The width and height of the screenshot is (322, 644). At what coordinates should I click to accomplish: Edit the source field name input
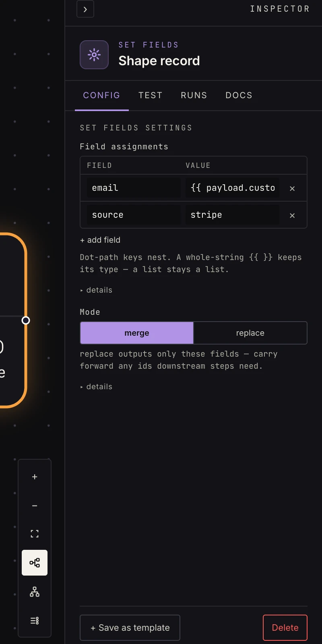(x=134, y=215)
